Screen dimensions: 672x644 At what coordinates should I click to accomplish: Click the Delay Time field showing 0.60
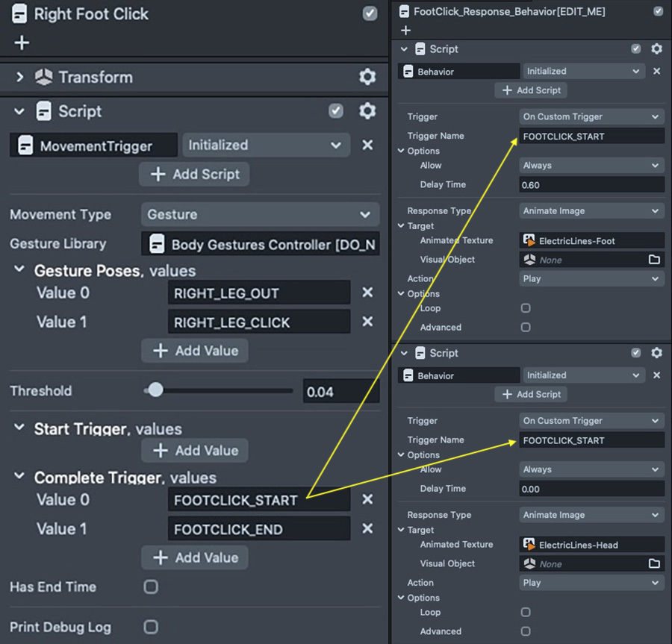point(591,185)
